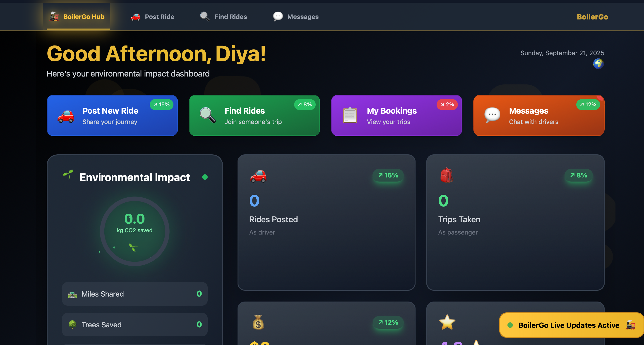The height and width of the screenshot is (345, 644).
Task: Click the orange Messages Chat with drivers card
Action: tap(538, 115)
